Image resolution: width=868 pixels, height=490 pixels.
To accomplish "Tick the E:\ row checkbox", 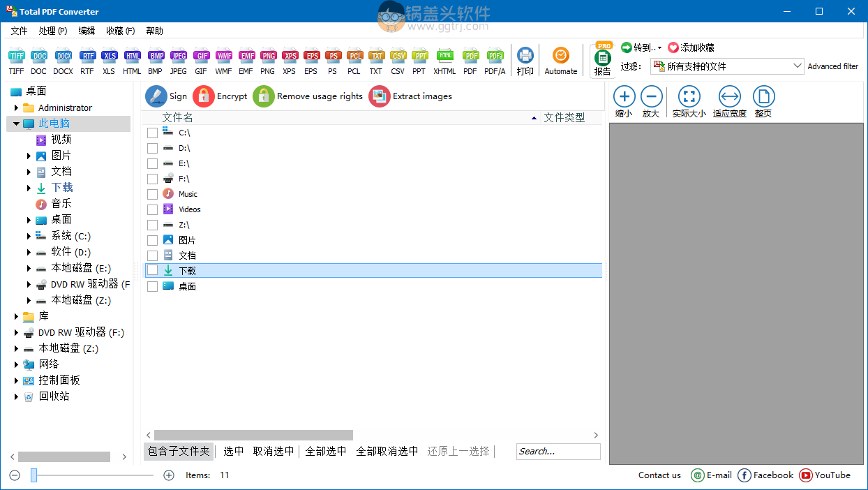I will (x=152, y=163).
